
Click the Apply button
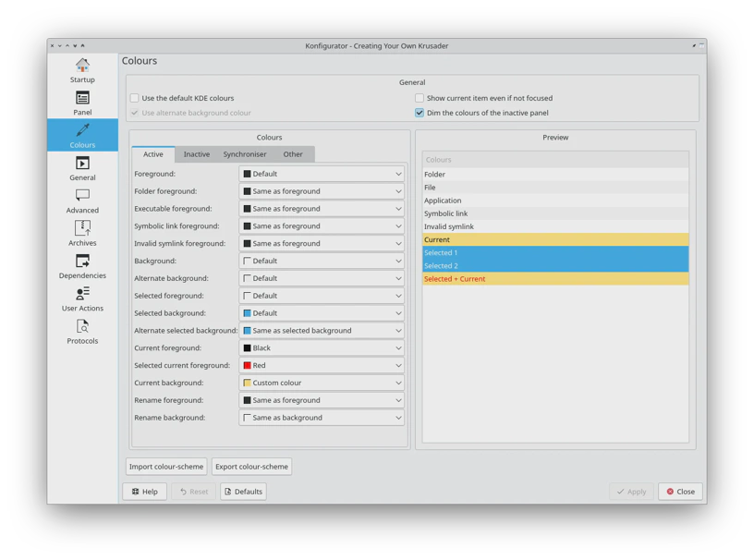(x=631, y=492)
